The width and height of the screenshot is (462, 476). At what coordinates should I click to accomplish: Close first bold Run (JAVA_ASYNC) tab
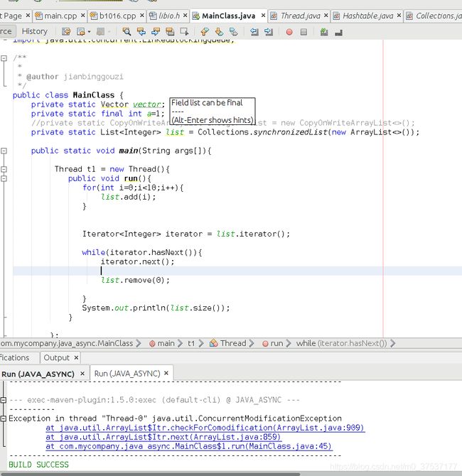tap(82, 374)
